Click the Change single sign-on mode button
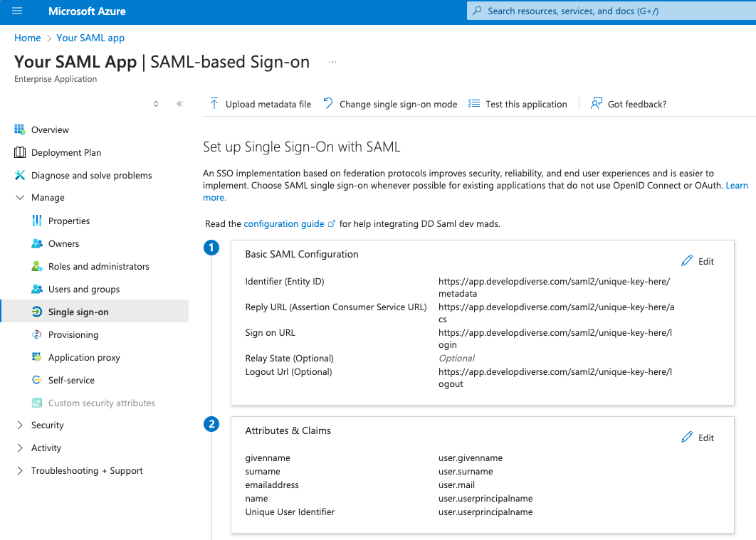Screen dimensions: 756x540 click(390, 104)
